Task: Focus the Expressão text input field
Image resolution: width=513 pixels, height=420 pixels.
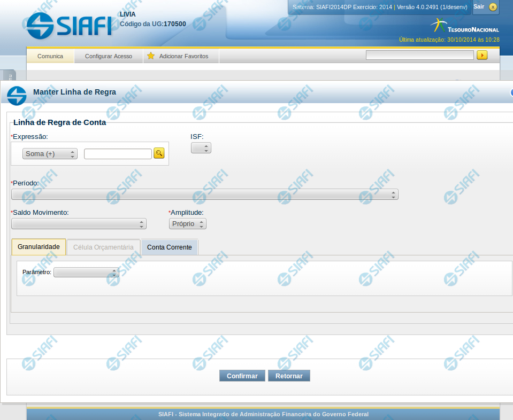Action: point(118,154)
